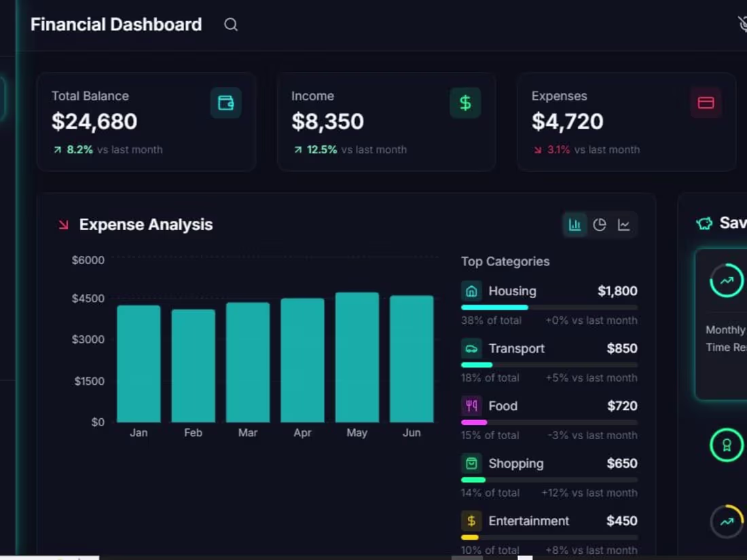Click the circular progress ring with badge icon
The height and width of the screenshot is (560, 747).
click(726, 445)
